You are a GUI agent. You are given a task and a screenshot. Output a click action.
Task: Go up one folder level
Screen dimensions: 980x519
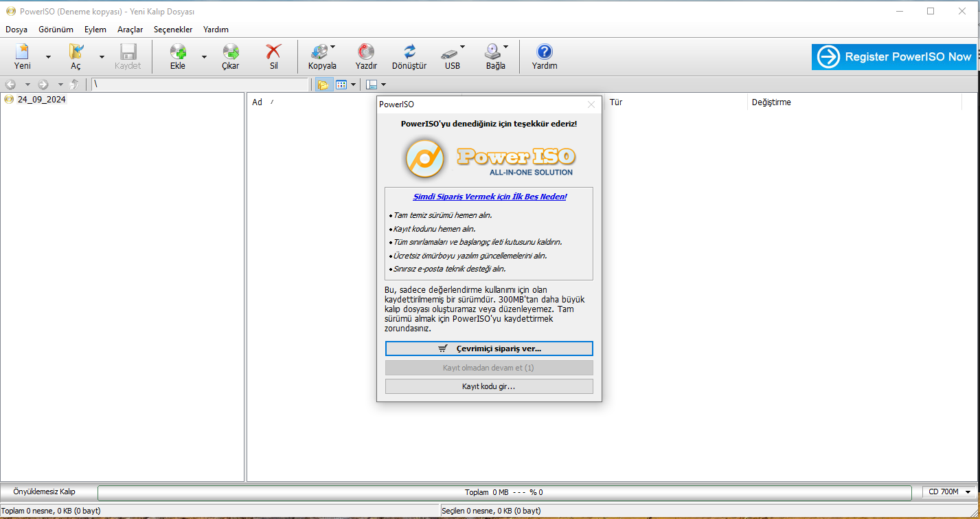75,85
